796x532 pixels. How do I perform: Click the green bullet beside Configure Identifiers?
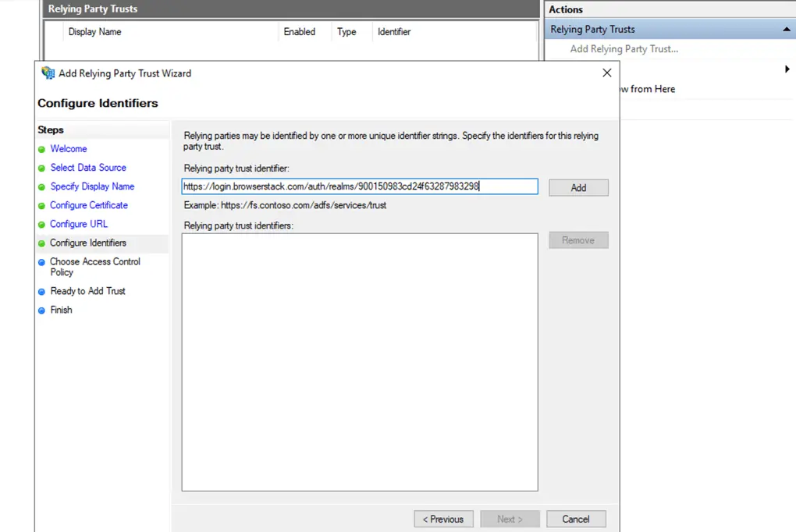[x=42, y=243]
